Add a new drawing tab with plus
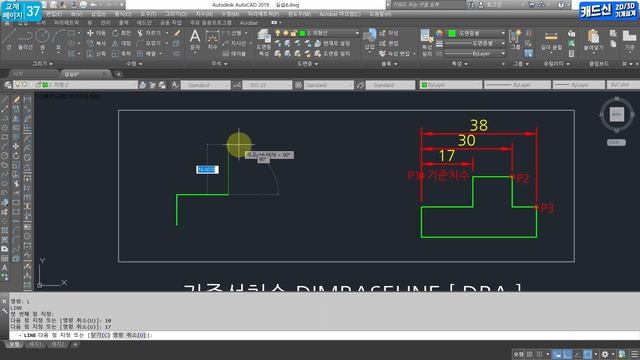 pos(118,74)
